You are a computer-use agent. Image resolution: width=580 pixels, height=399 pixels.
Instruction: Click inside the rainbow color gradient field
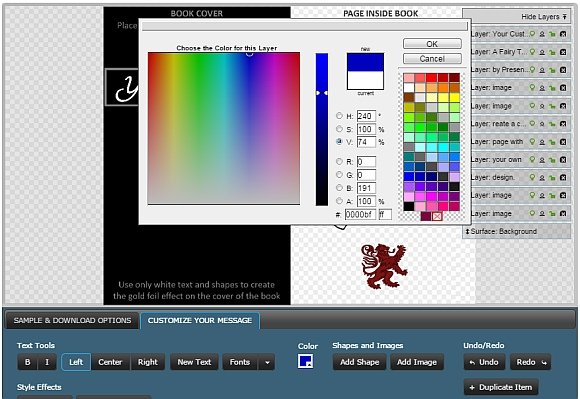(224, 128)
